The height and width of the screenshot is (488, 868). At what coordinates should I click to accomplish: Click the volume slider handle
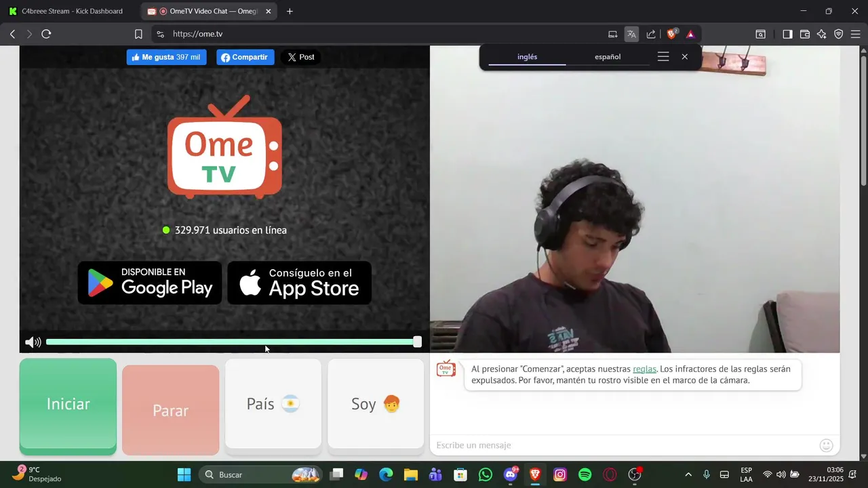coord(417,342)
